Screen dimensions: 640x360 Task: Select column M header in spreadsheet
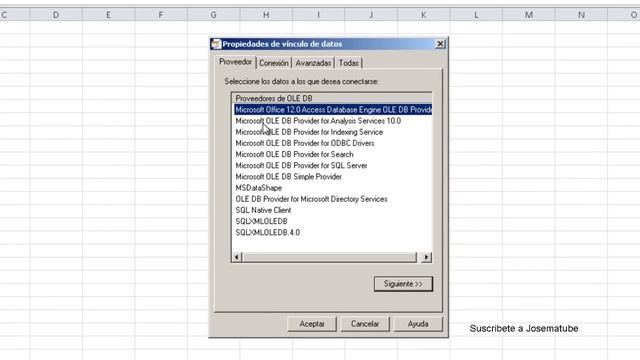click(529, 15)
